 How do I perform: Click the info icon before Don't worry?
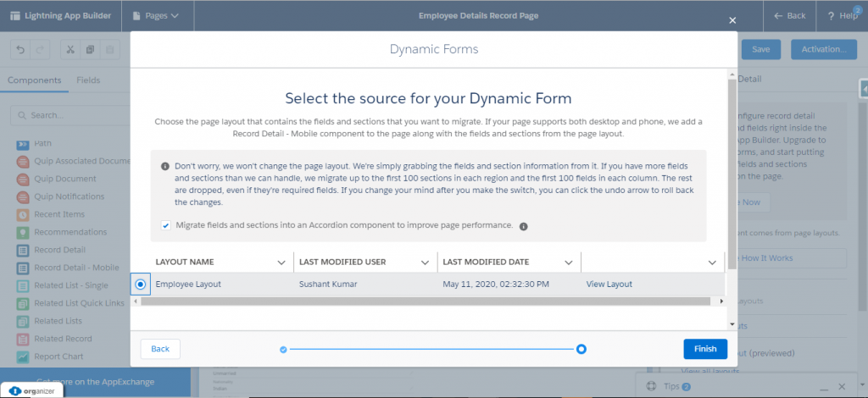[165, 166]
